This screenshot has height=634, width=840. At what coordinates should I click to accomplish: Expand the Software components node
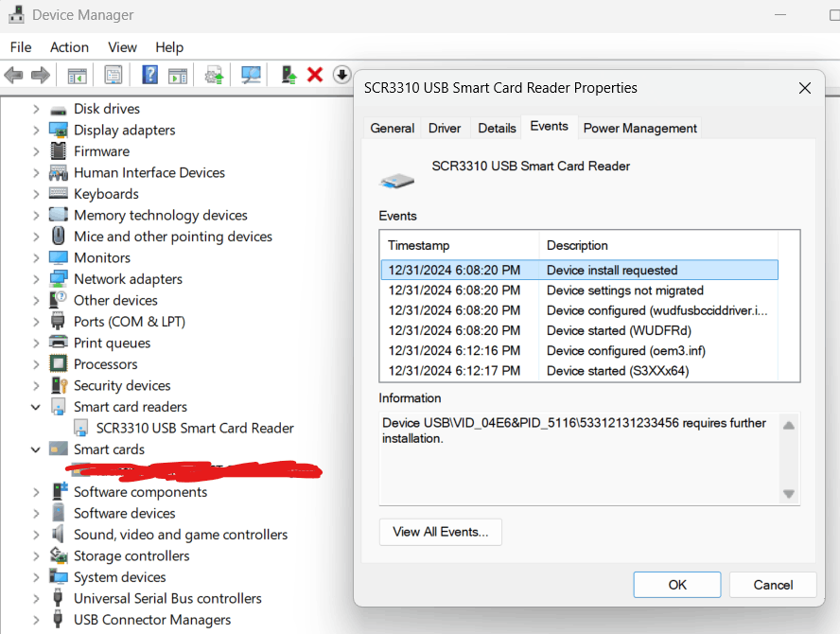tap(36, 492)
